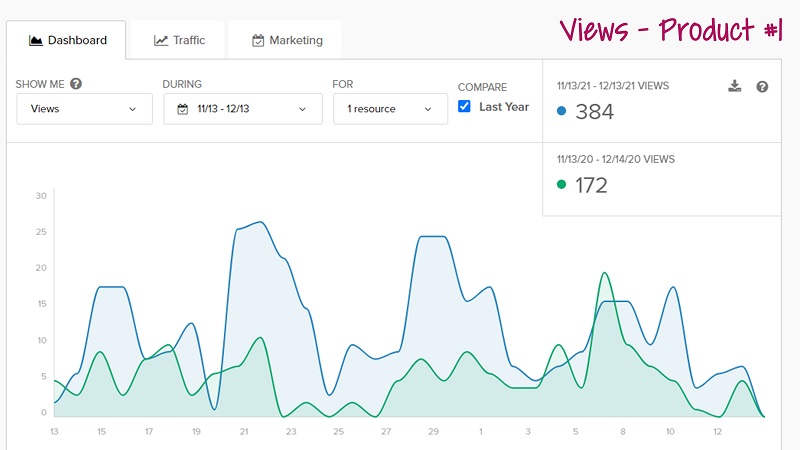The width and height of the screenshot is (800, 450).
Task: Click the COMPARE label
Action: 482,87
